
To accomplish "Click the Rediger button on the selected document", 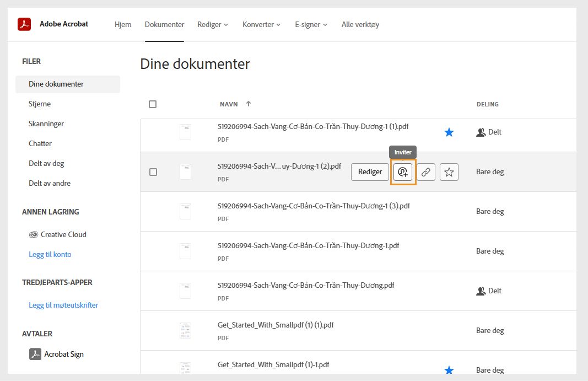I will pos(370,171).
